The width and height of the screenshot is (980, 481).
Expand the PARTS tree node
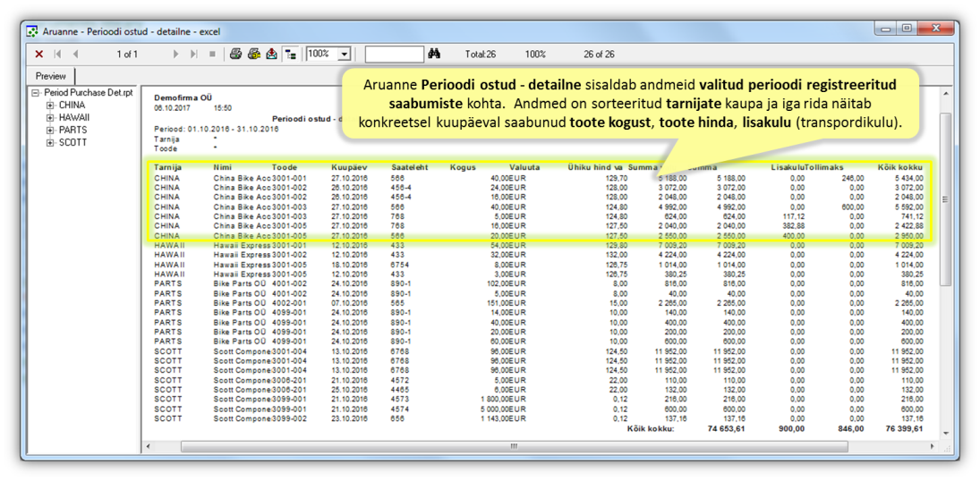click(50, 130)
